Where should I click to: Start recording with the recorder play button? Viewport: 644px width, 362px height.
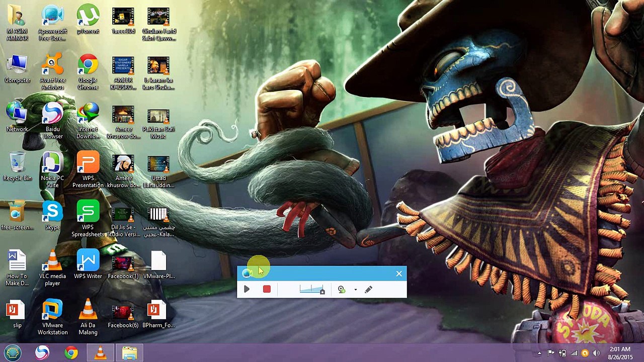click(x=247, y=289)
